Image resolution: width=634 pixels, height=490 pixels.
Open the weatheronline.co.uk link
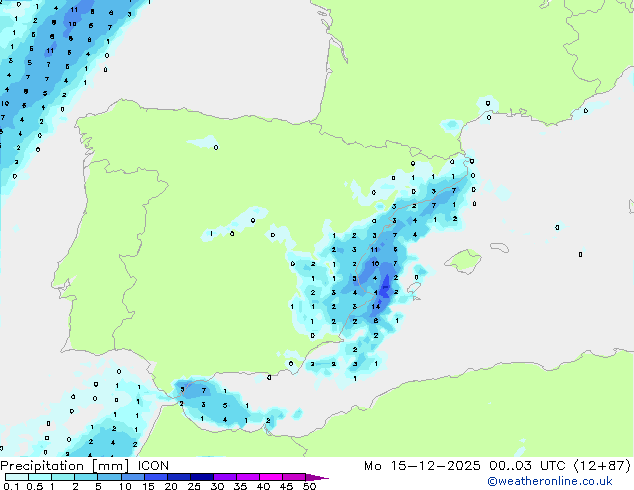[x=550, y=481]
